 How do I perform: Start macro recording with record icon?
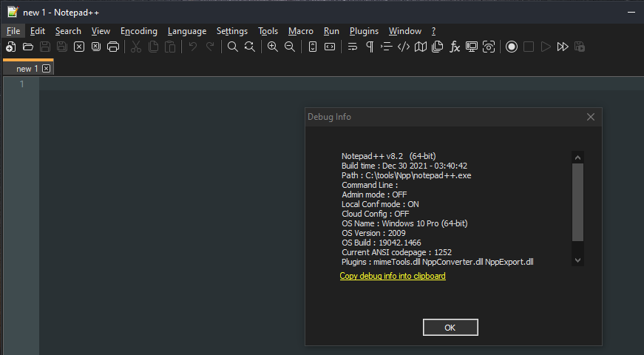pyautogui.click(x=512, y=47)
